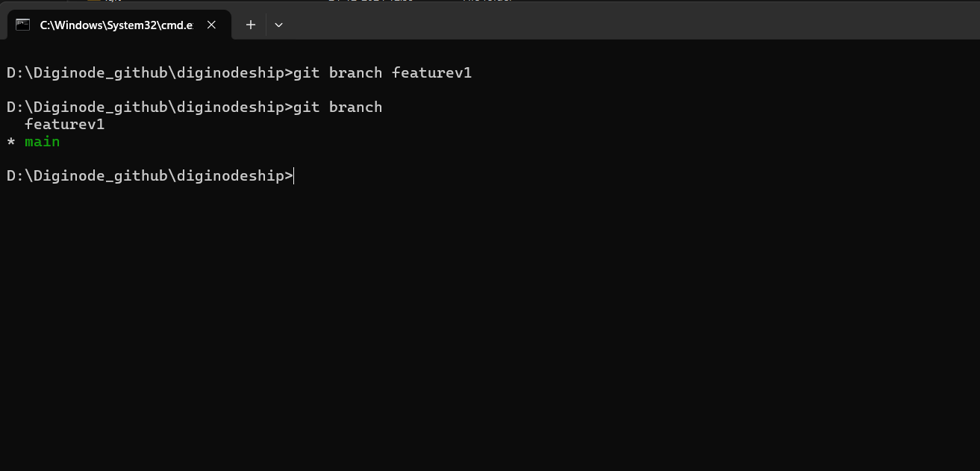Click the green 'main' branch name
The width and height of the screenshot is (980, 471).
[42, 141]
